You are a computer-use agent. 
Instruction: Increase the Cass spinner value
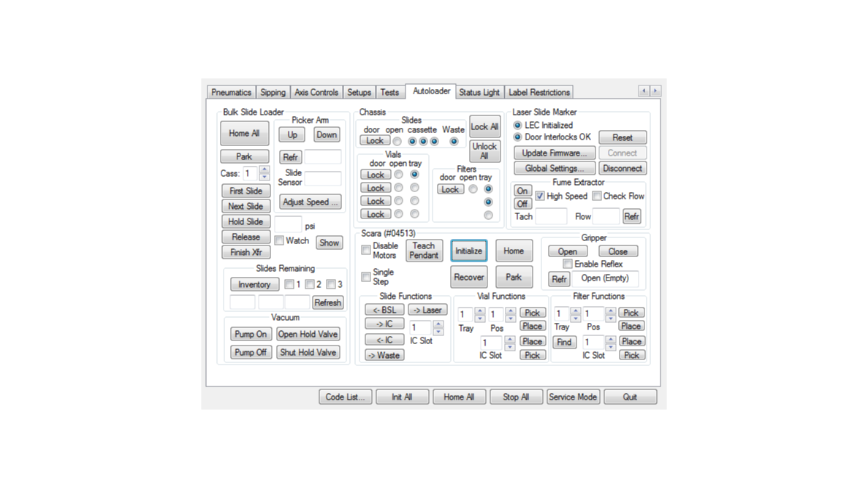point(264,170)
